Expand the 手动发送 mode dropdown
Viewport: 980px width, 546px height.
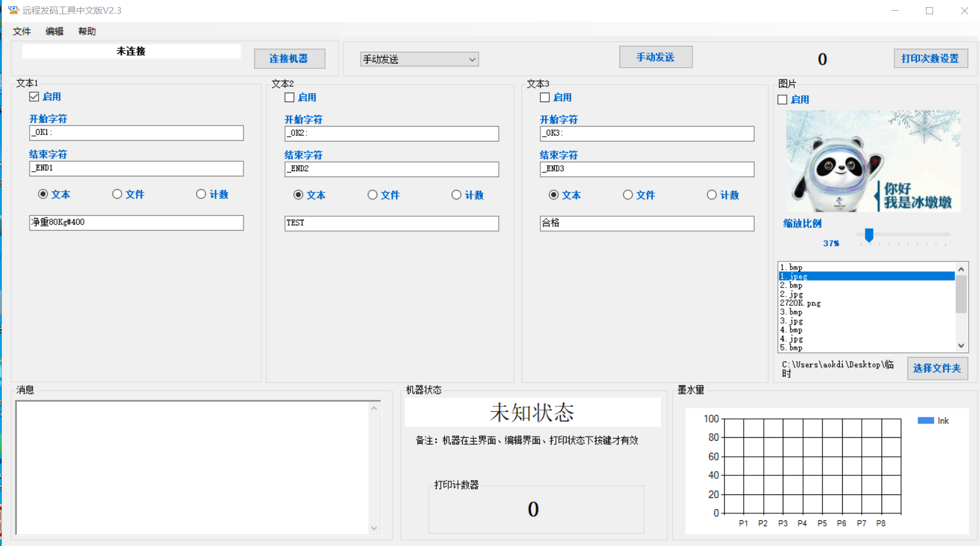[x=419, y=59]
